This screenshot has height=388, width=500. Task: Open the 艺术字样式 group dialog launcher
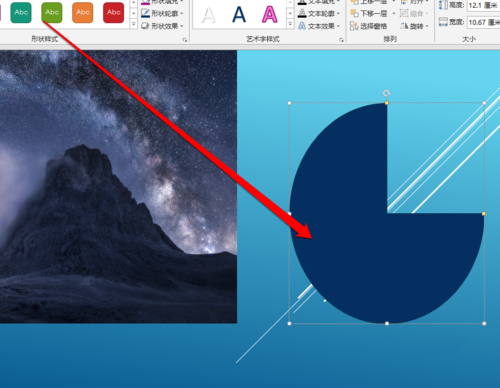tap(341, 40)
